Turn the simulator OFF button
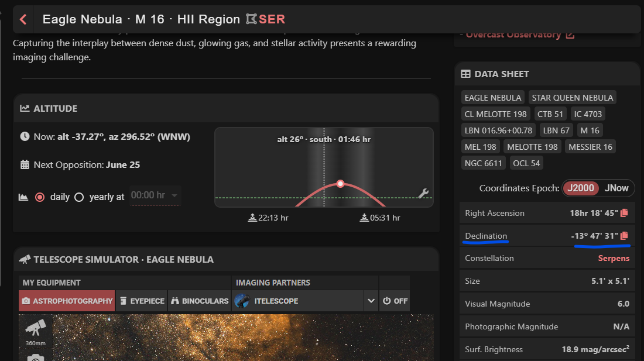Image resolution: width=644 pixels, height=361 pixels. click(395, 301)
